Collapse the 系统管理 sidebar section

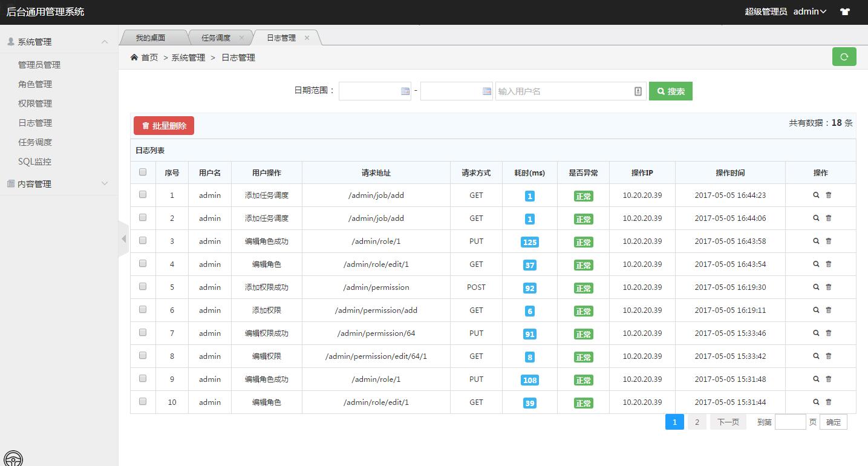pos(59,42)
